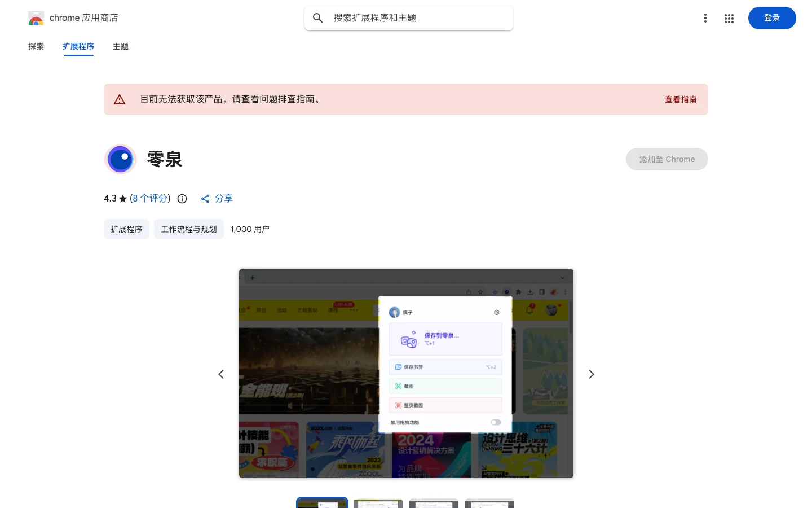Click the 零泉 extension title
Viewport: 812px width, 508px height.
(165, 159)
